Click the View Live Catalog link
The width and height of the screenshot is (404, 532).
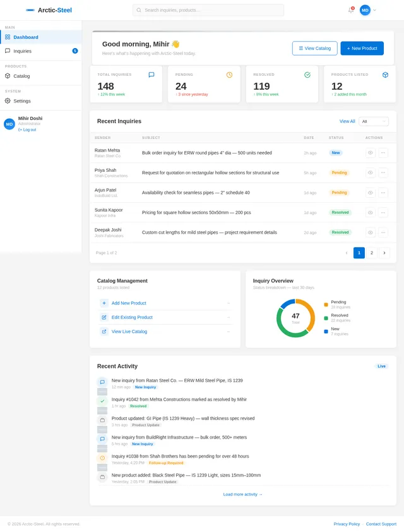(129, 332)
